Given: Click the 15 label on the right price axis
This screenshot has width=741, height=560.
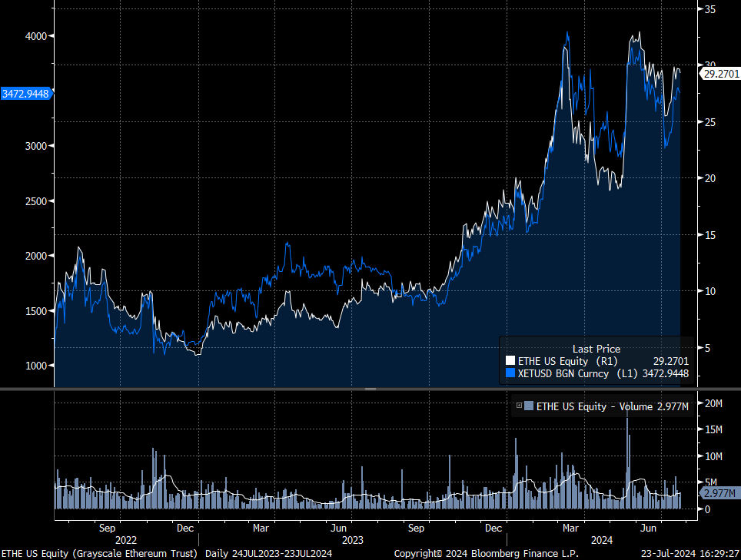Looking at the screenshot, I should pos(709,235).
